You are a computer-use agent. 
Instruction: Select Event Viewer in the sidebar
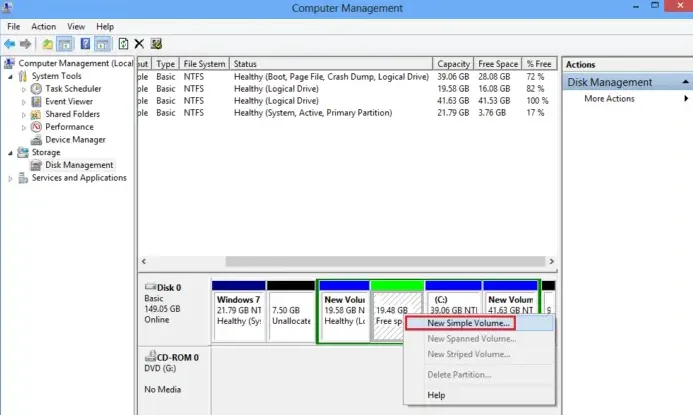click(69, 101)
